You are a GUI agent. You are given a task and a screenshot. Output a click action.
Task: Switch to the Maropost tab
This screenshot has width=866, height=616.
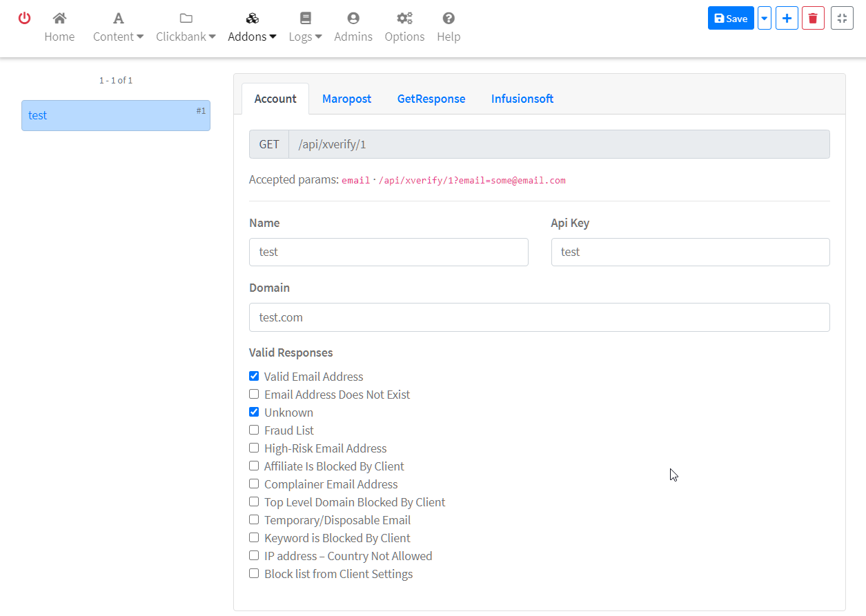[346, 99]
